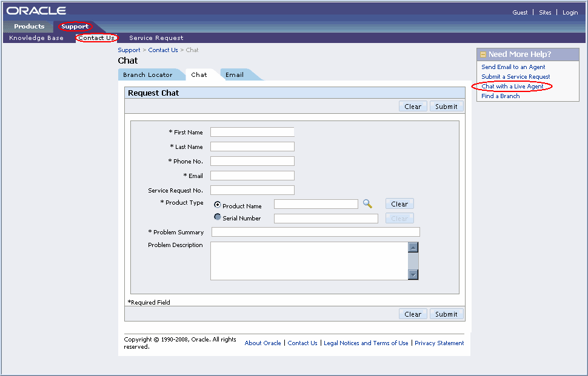The image size is (588, 376).
Task: Submit the chat request form
Action: point(447,314)
